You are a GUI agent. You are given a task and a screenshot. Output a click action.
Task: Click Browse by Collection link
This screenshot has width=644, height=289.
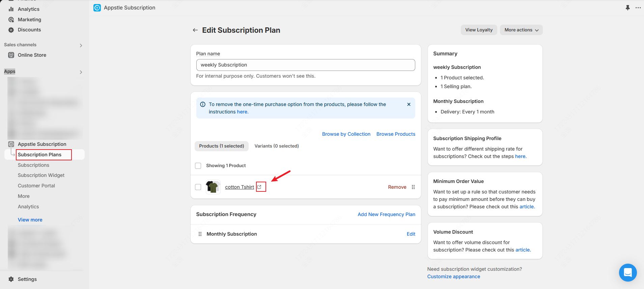[x=346, y=134]
